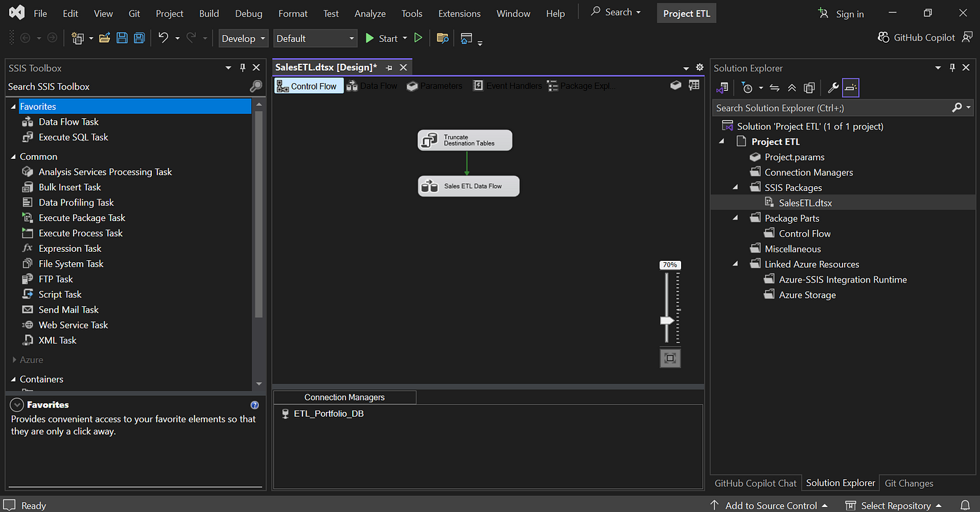Viewport: 980px width, 512px height.
Task: Click the Open File toolbar icon
Action: point(104,38)
